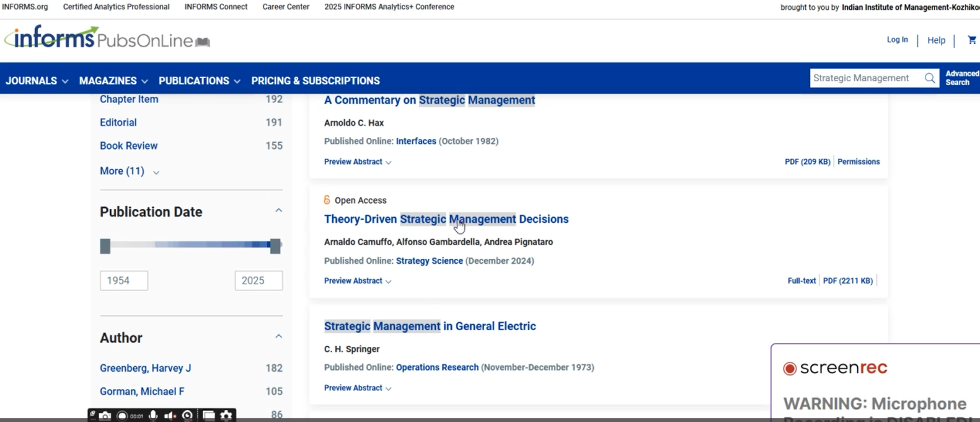Collapse the Author filter section
Viewport: 980px width, 422px height.
tap(278, 336)
